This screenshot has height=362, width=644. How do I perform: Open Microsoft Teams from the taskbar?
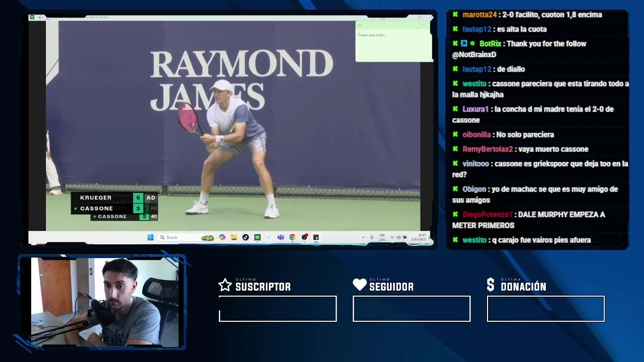point(281,237)
